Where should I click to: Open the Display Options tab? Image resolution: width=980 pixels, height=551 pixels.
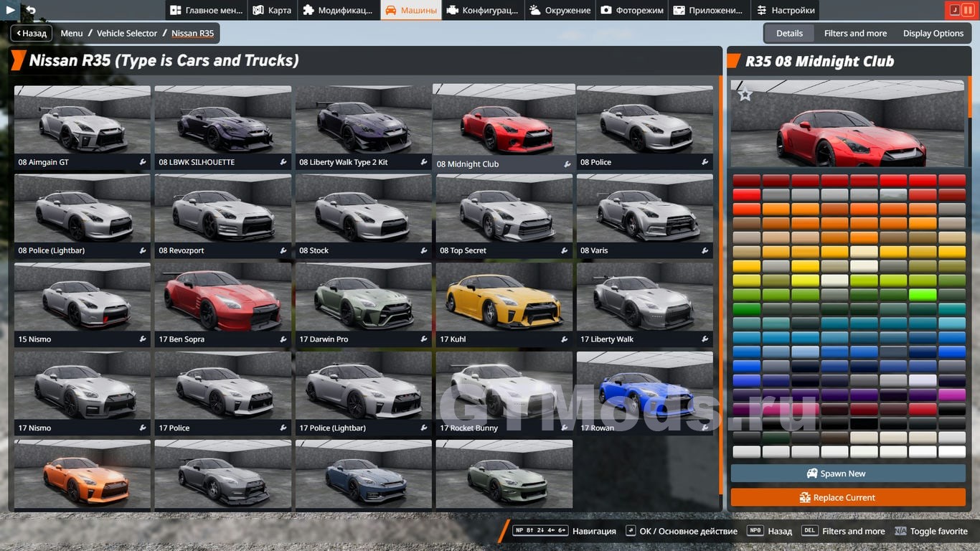click(933, 33)
